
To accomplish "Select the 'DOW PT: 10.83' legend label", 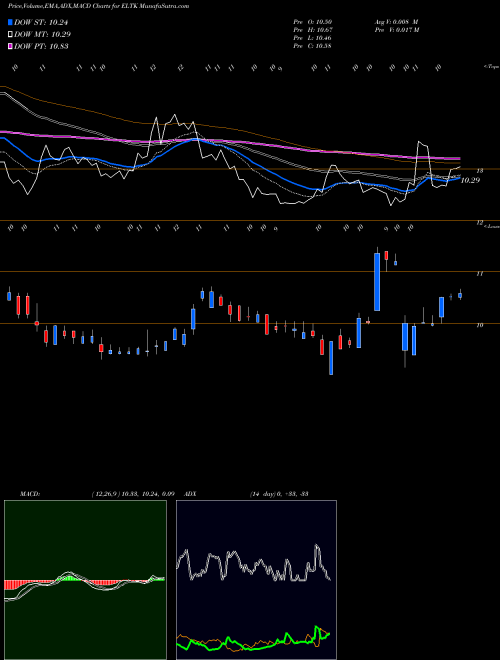I will (x=41, y=46).
